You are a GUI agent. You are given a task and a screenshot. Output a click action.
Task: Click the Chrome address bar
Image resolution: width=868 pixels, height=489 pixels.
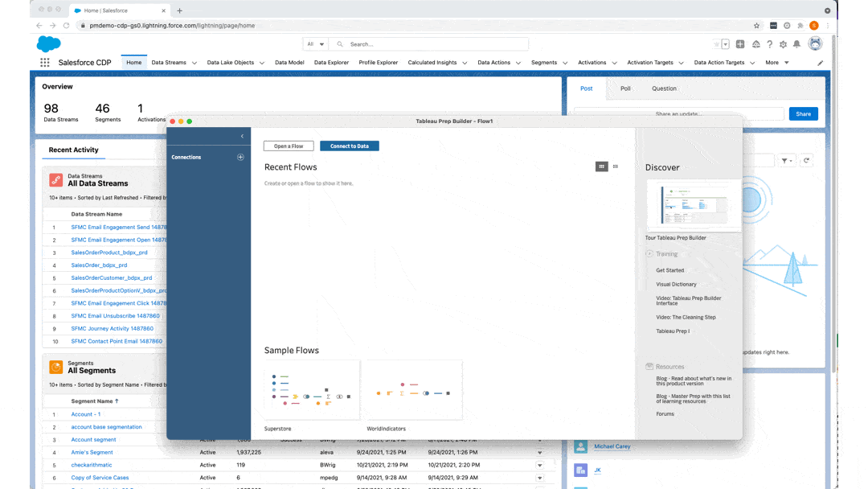[416, 26]
